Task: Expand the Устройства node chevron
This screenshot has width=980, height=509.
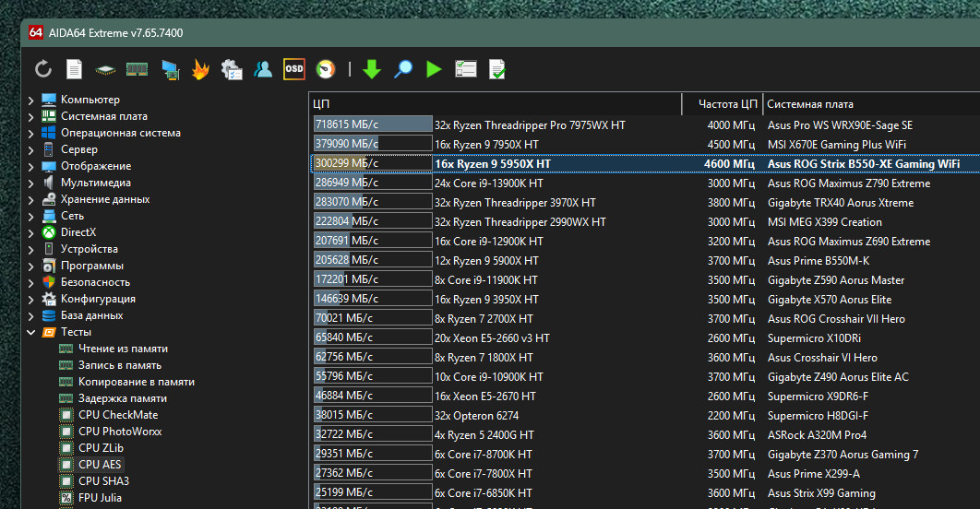Action: click(31, 249)
